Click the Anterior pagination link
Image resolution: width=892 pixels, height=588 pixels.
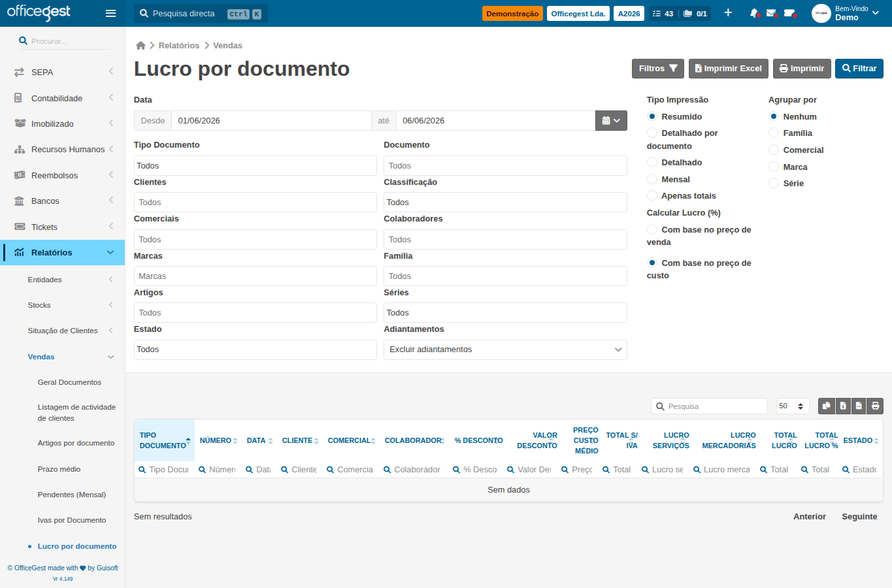[x=810, y=517]
